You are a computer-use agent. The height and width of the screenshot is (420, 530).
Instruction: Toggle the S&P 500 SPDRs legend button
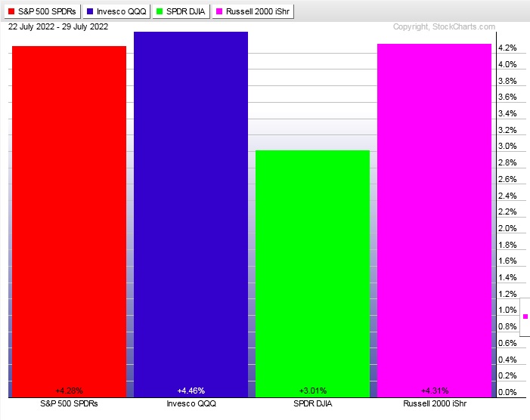click(42, 11)
